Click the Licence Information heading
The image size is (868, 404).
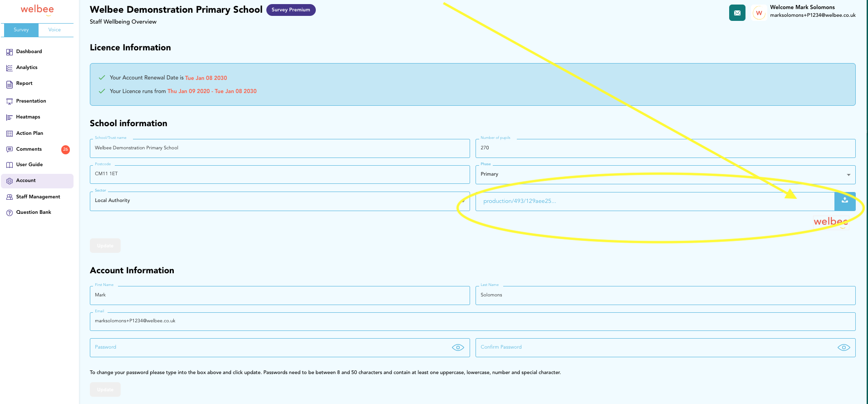coord(130,48)
